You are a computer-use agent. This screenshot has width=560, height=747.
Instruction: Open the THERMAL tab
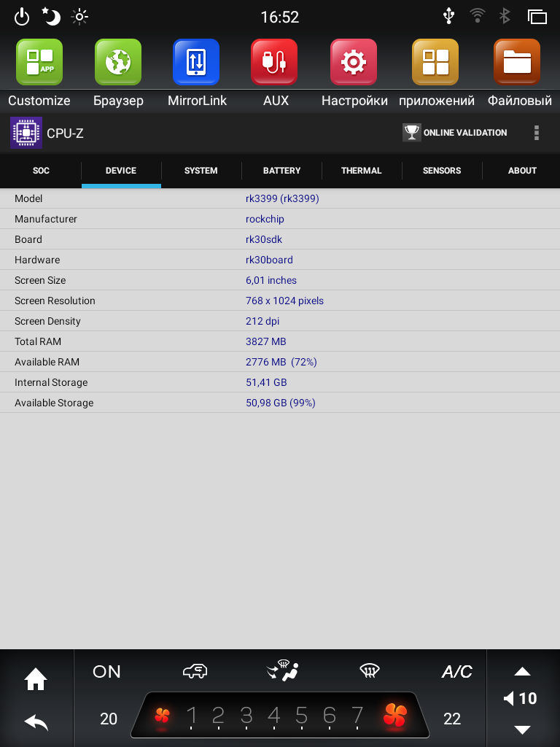[362, 171]
